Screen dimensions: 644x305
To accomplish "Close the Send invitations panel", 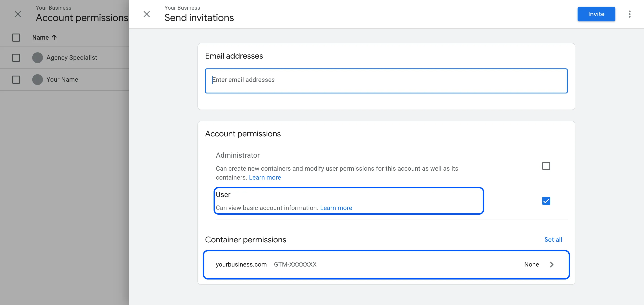I will click(x=147, y=14).
